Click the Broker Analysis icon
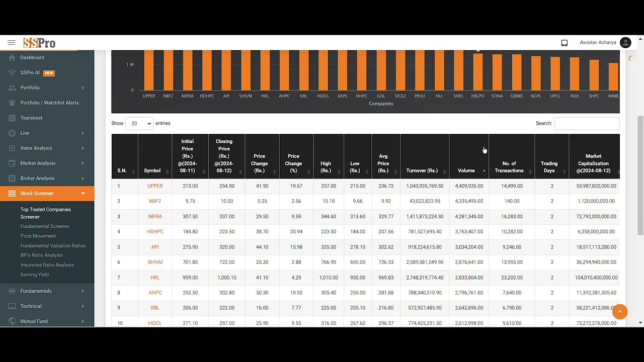 point(12,178)
